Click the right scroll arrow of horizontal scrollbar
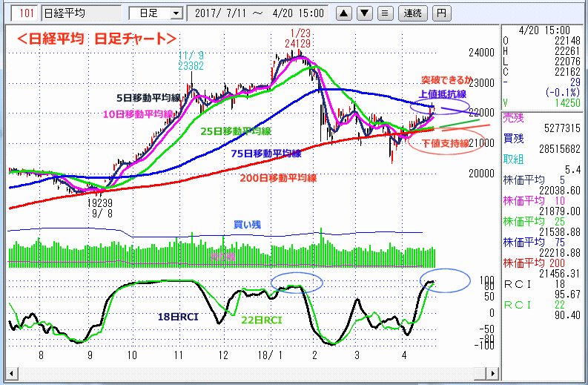The image size is (588, 385). [493, 373]
